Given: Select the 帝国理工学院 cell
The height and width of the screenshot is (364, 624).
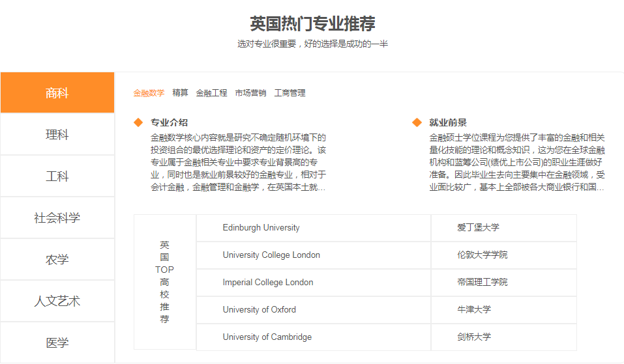Looking at the screenshot, I should [x=504, y=283].
